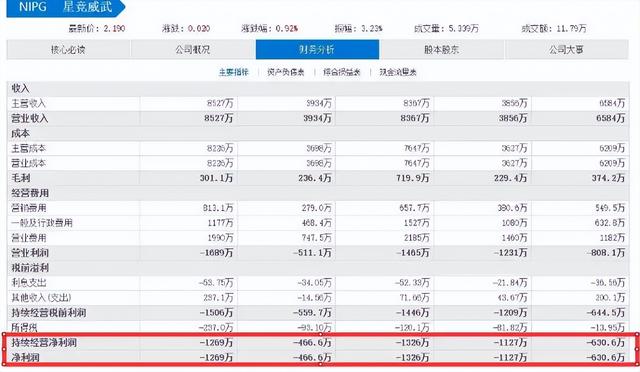The width and height of the screenshot is (640, 372).
Task: Click the 营销费用 row label
Action: pos(29,208)
